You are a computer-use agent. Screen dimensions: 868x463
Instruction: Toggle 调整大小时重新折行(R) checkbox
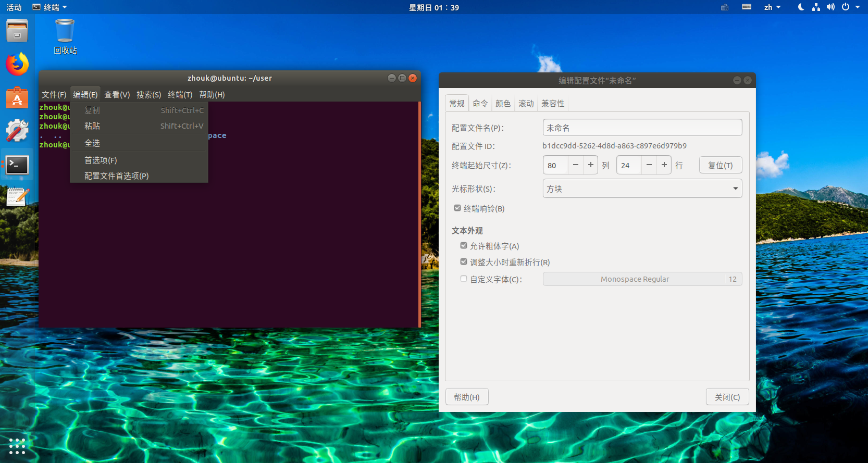pyautogui.click(x=464, y=261)
